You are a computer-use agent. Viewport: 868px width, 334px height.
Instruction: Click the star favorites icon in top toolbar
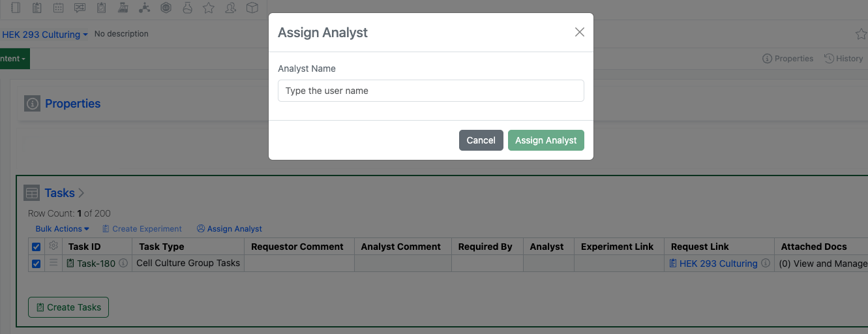pyautogui.click(x=209, y=8)
